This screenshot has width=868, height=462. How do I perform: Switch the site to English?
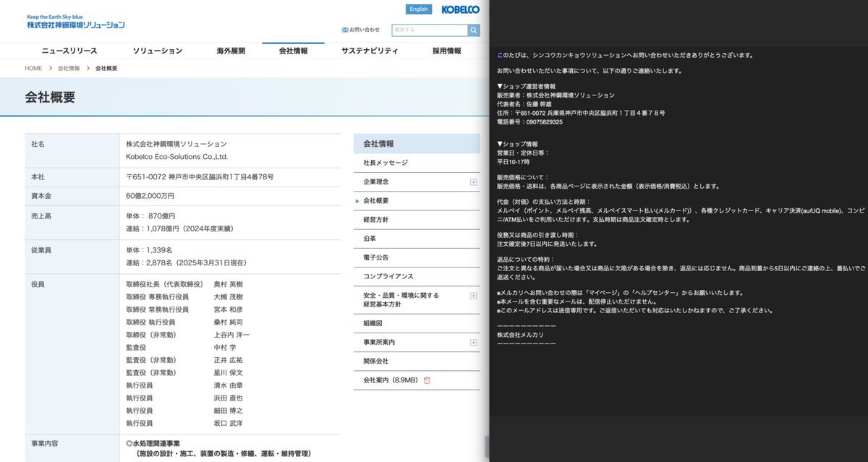pyautogui.click(x=419, y=9)
